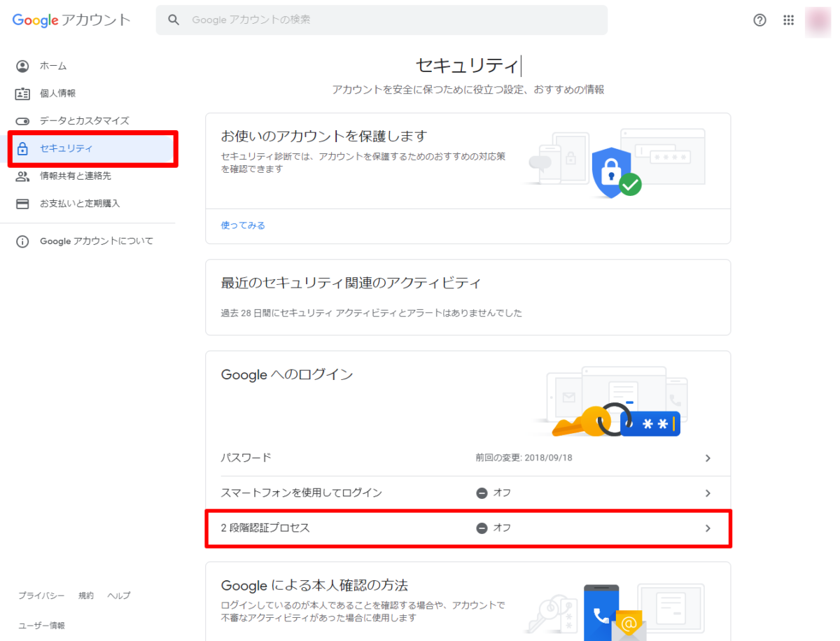Open the 2 段階認証プロセス row chevron
This screenshot has width=840, height=641.
point(708,528)
